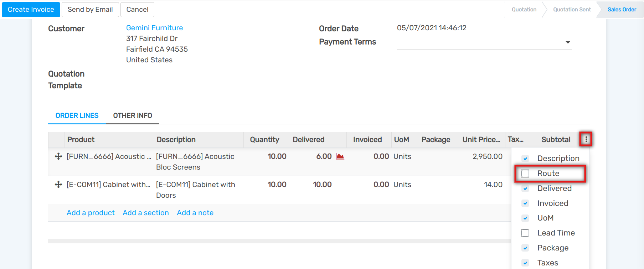Image resolution: width=644 pixels, height=269 pixels.
Task: Switch to the Other Info tab
Action: point(132,115)
